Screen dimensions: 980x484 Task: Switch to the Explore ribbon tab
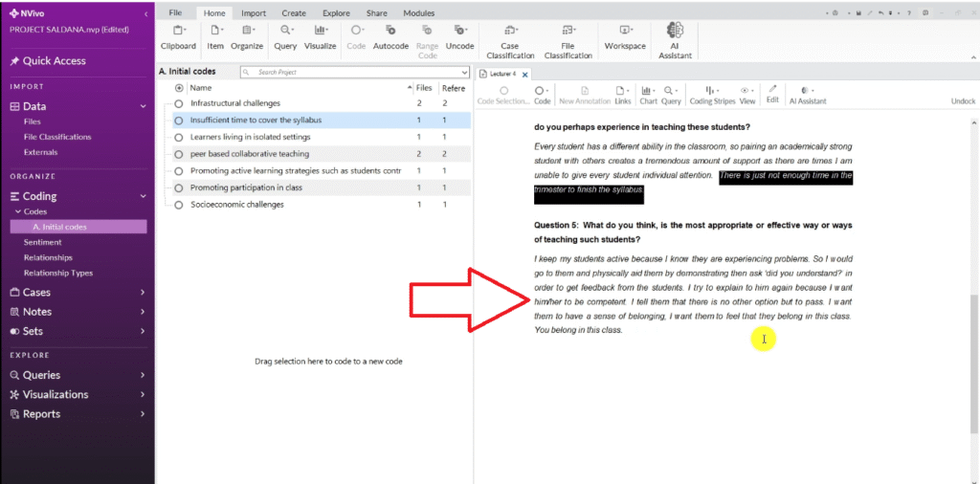point(336,13)
